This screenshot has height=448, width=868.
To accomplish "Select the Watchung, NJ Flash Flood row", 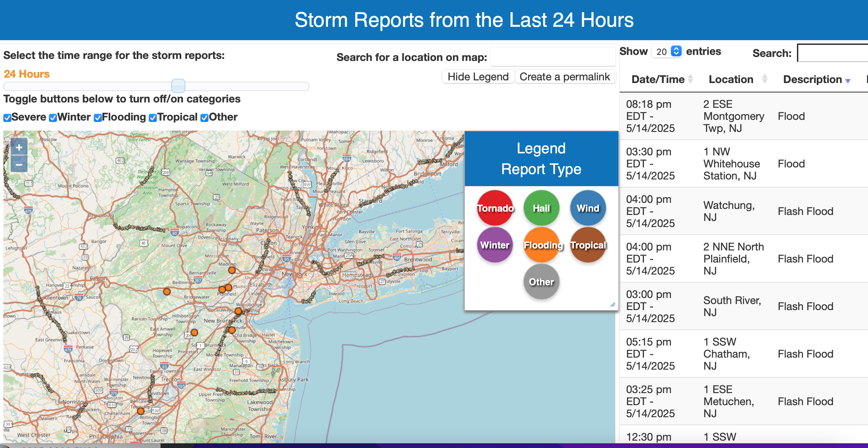I will tap(744, 211).
